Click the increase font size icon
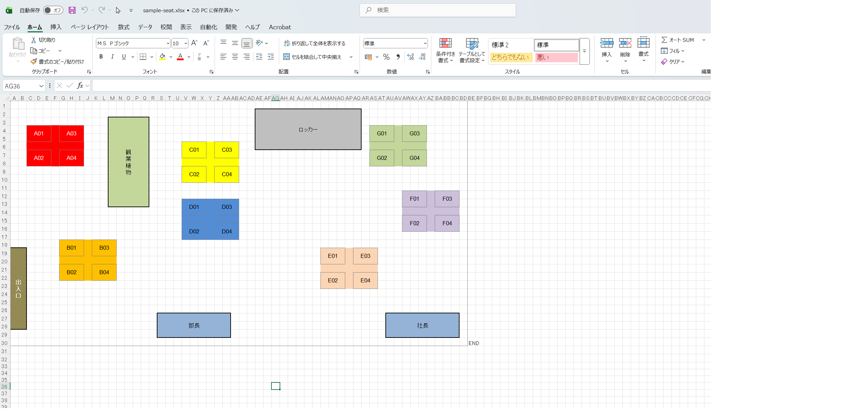868x411 pixels. (x=194, y=43)
